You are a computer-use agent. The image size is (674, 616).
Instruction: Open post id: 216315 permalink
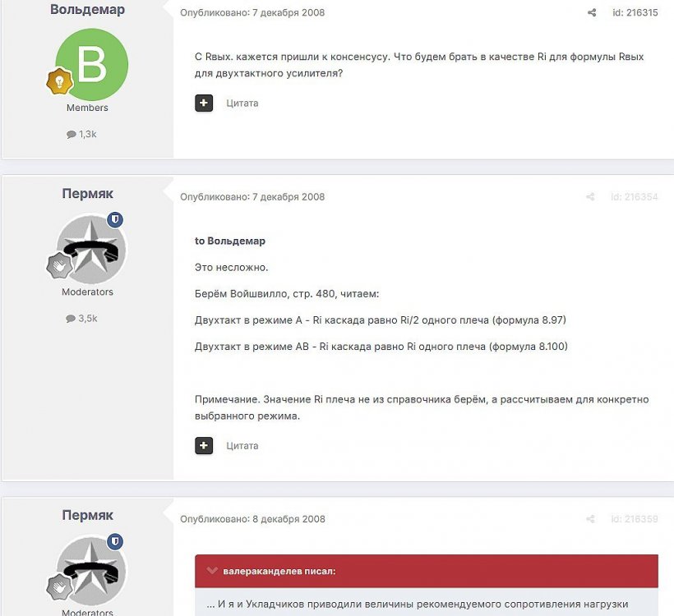click(x=635, y=12)
